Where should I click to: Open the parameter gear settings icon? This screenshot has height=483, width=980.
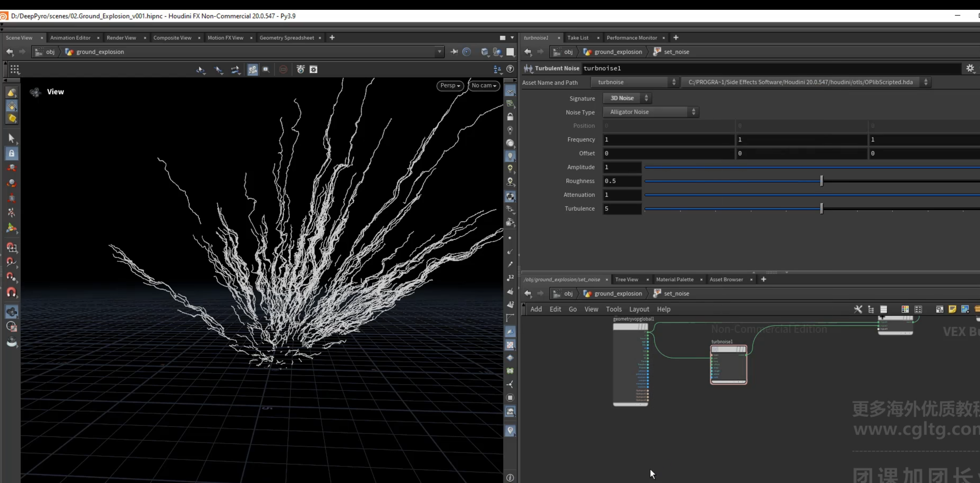click(x=970, y=68)
